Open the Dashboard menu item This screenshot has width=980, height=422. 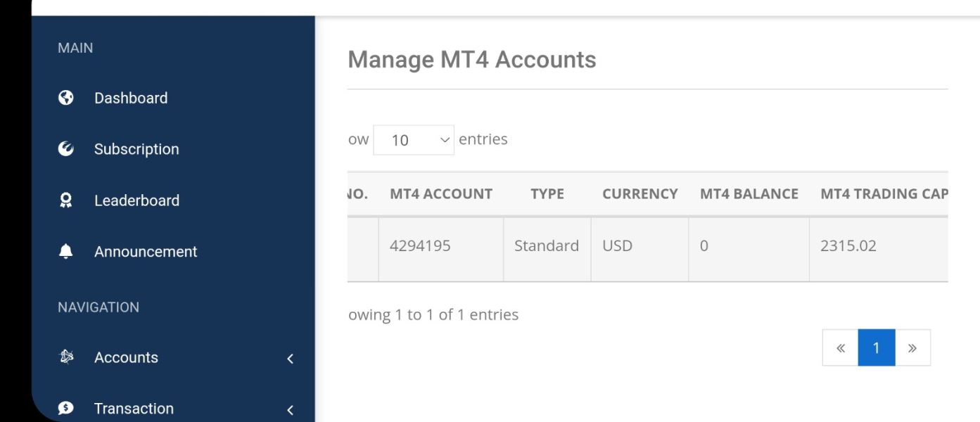click(131, 98)
